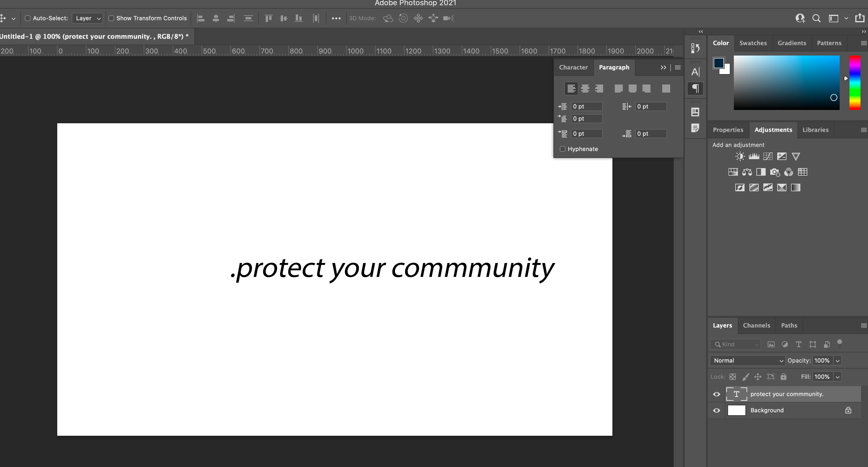
Task: Open the Normal blend mode dropdown
Action: coord(747,361)
